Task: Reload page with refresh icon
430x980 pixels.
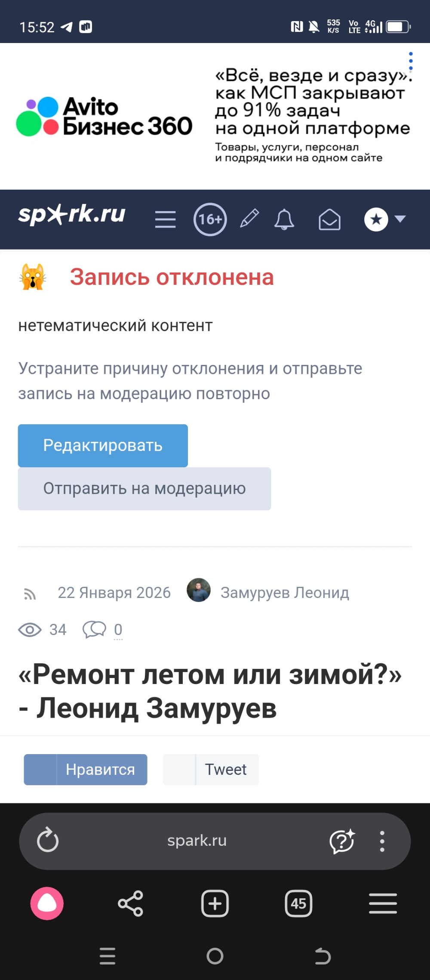Action: tap(48, 840)
